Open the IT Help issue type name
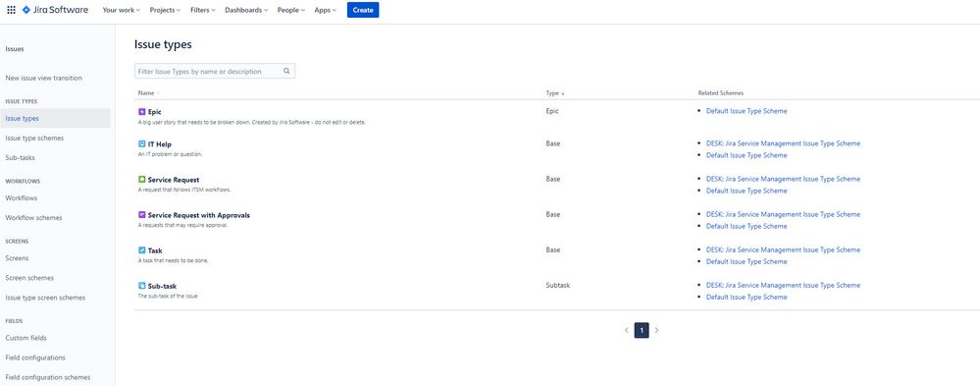 159,144
